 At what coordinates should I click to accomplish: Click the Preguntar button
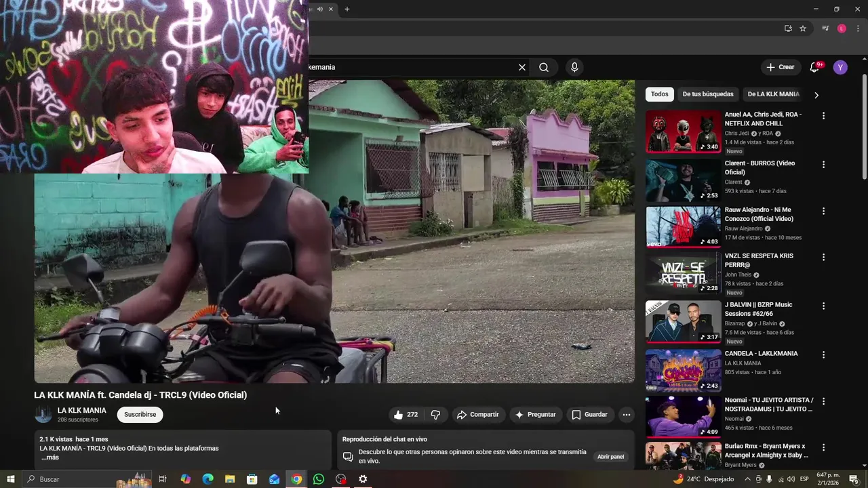point(534,414)
